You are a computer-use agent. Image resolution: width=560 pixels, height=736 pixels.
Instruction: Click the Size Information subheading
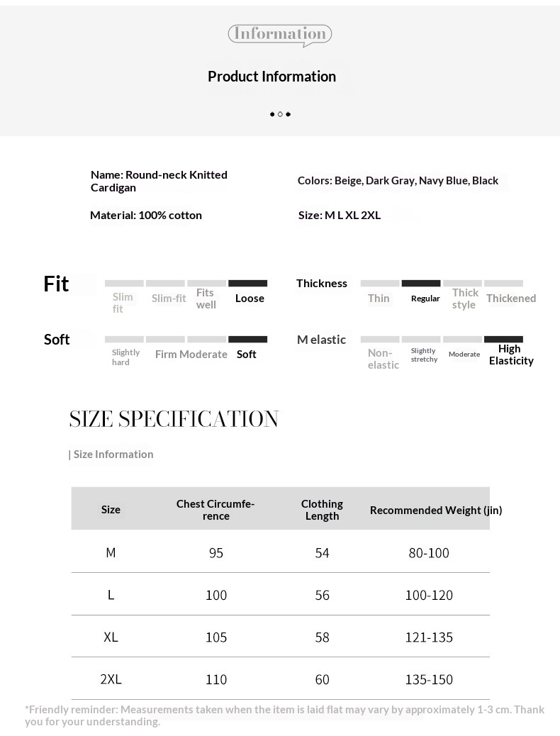click(113, 455)
